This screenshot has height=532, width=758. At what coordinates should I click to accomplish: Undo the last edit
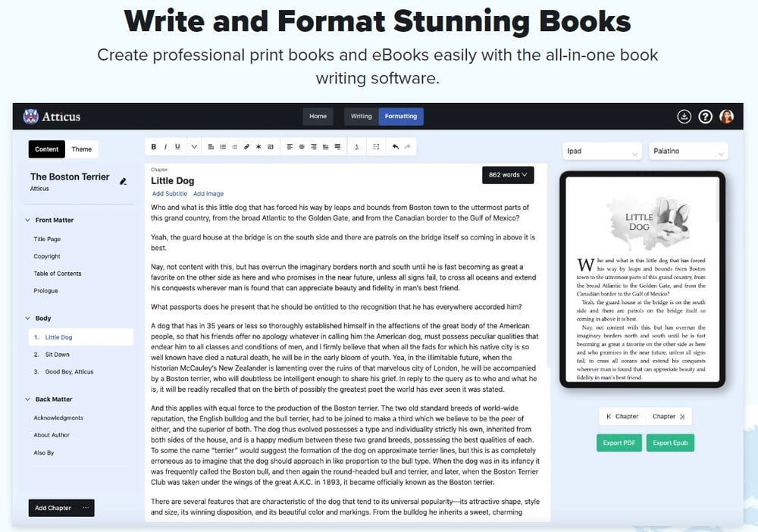[396, 147]
